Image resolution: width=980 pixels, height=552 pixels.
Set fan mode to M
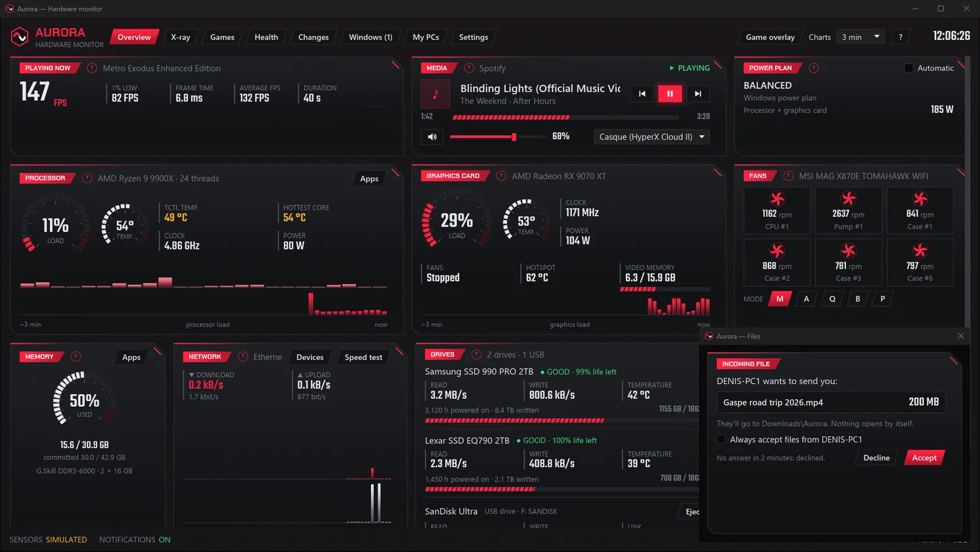click(780, 299)
